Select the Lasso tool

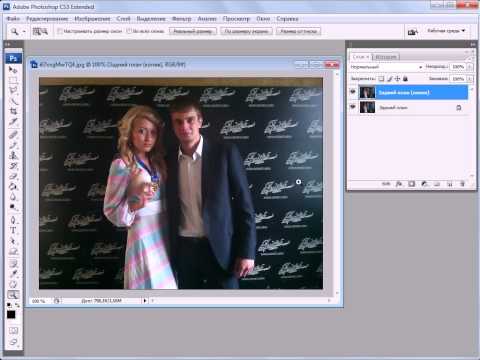point(13,90)
